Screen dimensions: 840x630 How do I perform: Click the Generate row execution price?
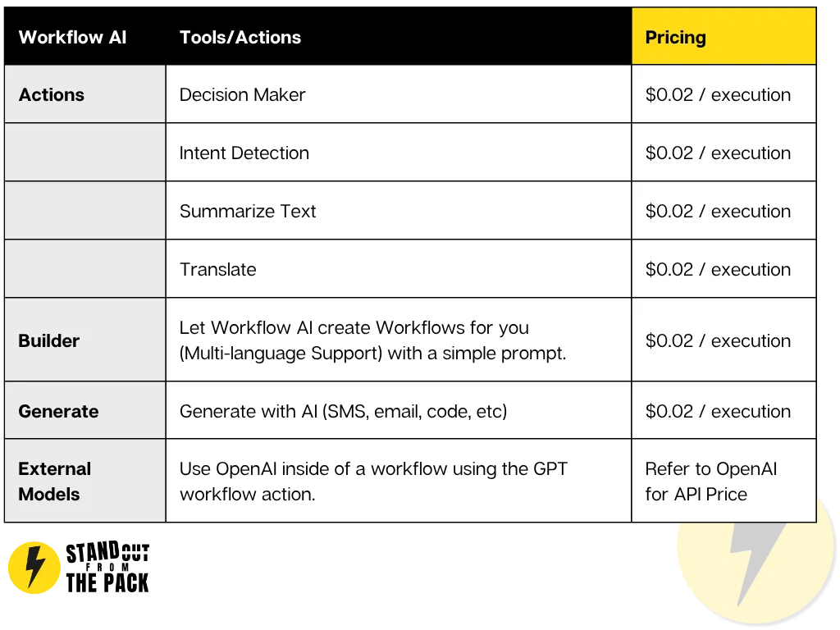718,411
